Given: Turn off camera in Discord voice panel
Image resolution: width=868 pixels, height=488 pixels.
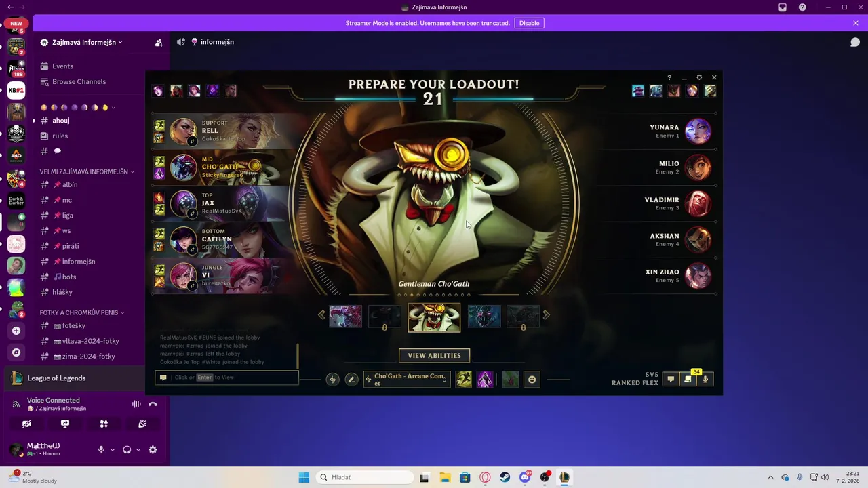Looking at the screenshot, I should tap(26, 424).
